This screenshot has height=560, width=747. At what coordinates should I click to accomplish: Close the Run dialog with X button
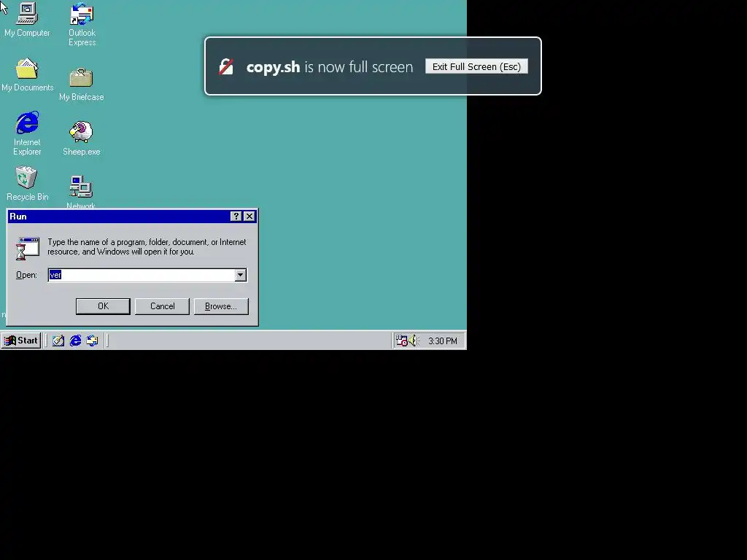(x=249, y=216)
